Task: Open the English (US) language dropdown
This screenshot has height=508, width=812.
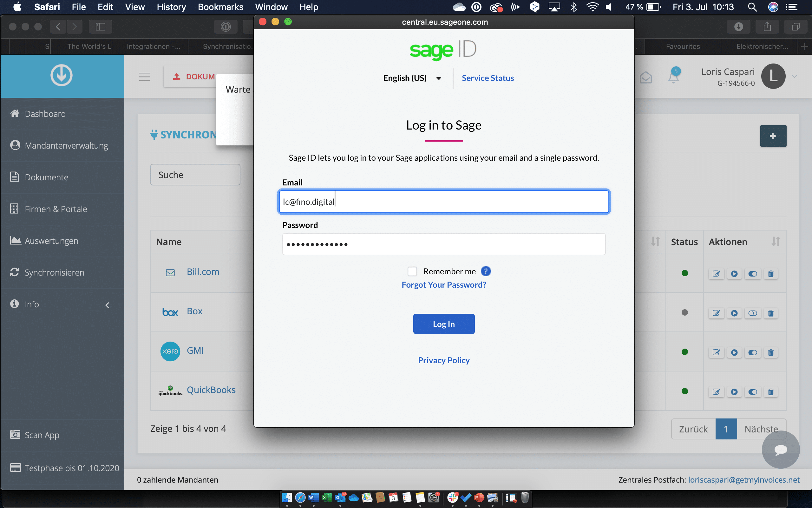Action: 412,78
